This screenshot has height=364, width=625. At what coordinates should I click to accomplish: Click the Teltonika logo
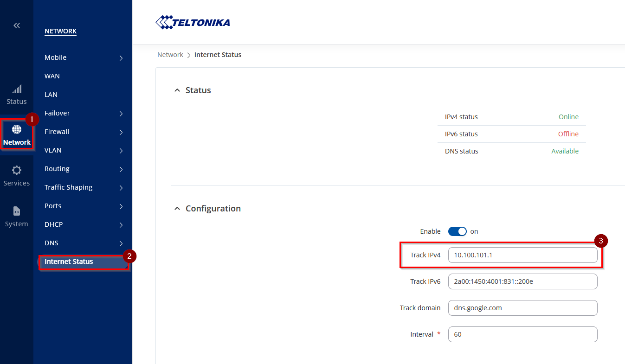tap(193, 22)
